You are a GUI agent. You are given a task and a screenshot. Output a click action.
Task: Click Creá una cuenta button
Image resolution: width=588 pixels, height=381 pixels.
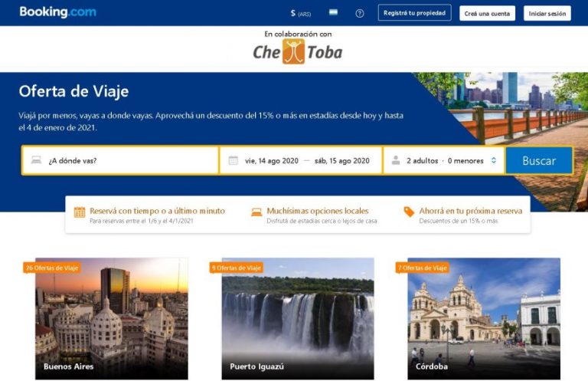pos(487,14)
